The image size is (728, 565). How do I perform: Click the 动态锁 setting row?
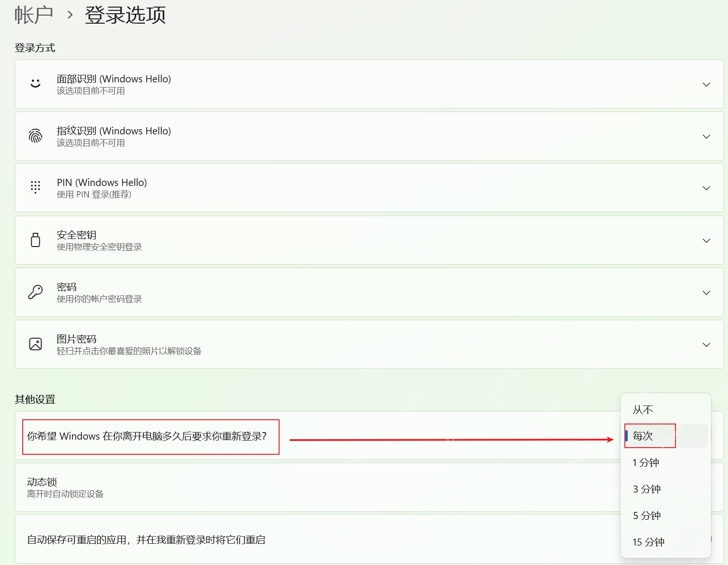369,487
